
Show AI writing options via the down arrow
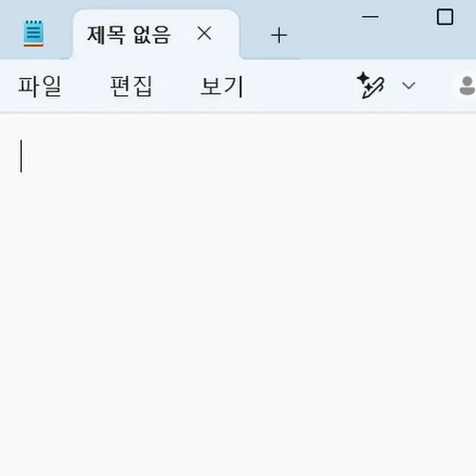point(408,86)
